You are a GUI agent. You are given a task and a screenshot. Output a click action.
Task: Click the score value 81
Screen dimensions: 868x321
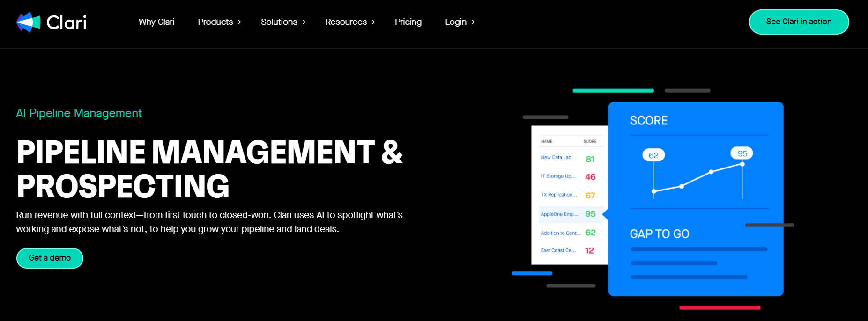click(x=590, y=159)
